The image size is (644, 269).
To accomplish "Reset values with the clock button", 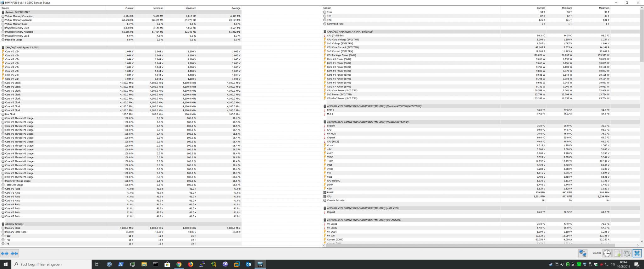I will (x=607, y=253).
